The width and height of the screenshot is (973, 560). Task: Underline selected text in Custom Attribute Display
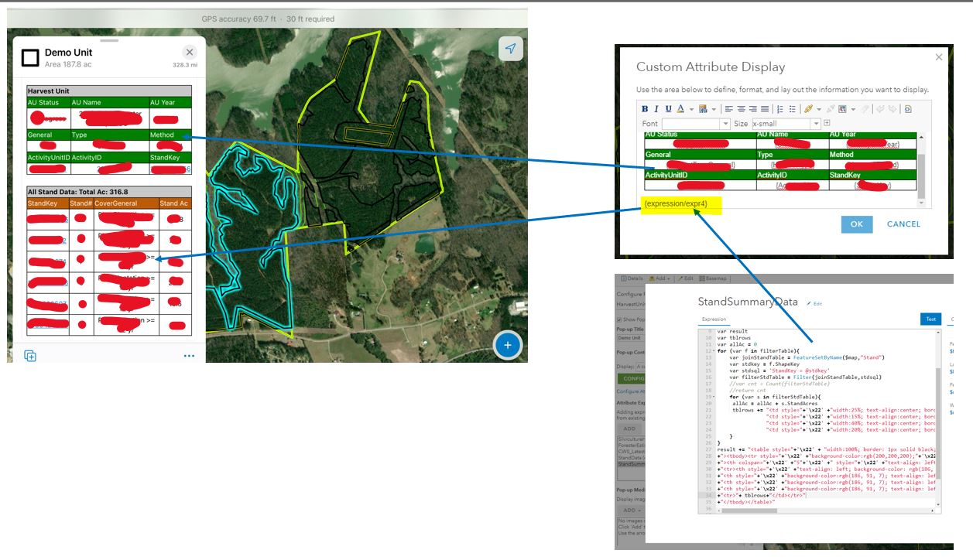(667, 109)
